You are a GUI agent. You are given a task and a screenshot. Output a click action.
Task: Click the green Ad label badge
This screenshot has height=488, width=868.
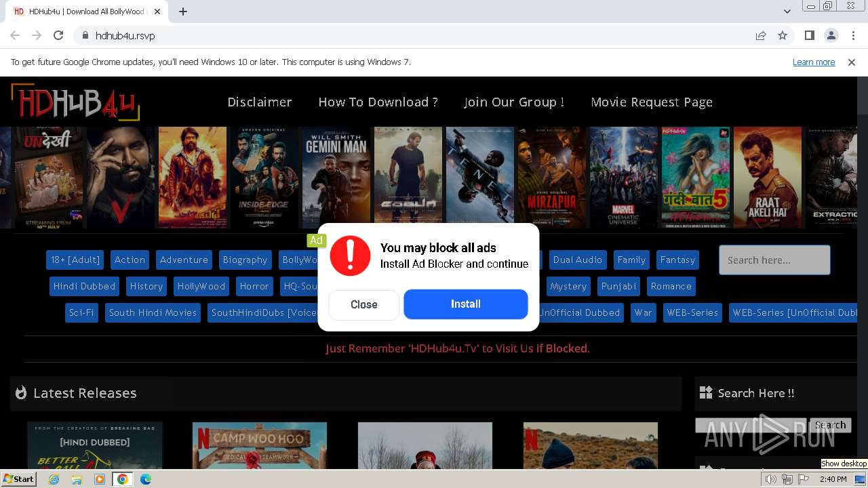point(316,240)
